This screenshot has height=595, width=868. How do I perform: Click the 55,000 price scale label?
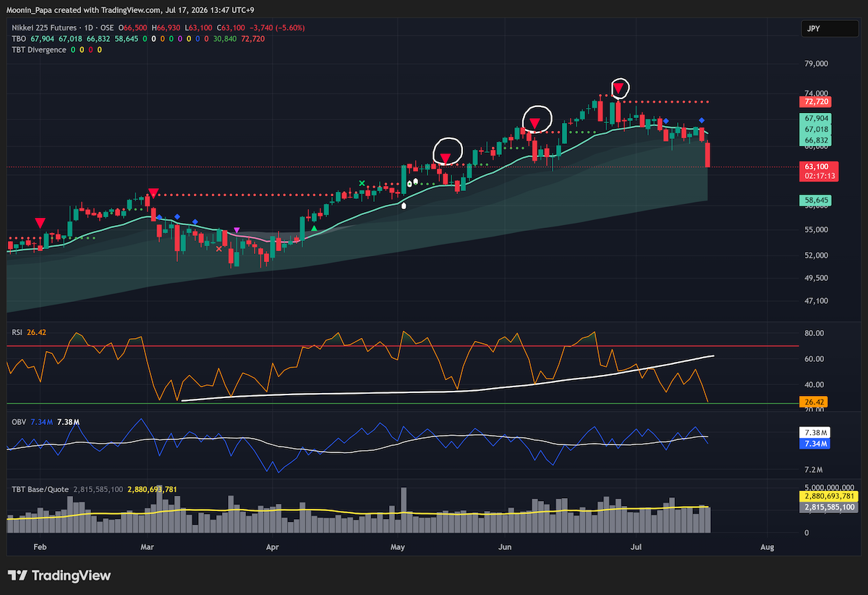[817, 230]
